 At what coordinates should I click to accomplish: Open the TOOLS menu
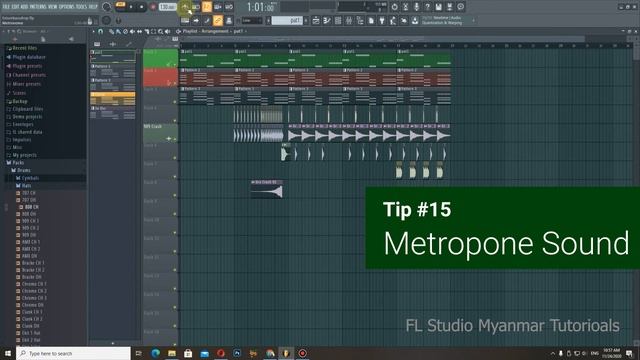(81, 7)
